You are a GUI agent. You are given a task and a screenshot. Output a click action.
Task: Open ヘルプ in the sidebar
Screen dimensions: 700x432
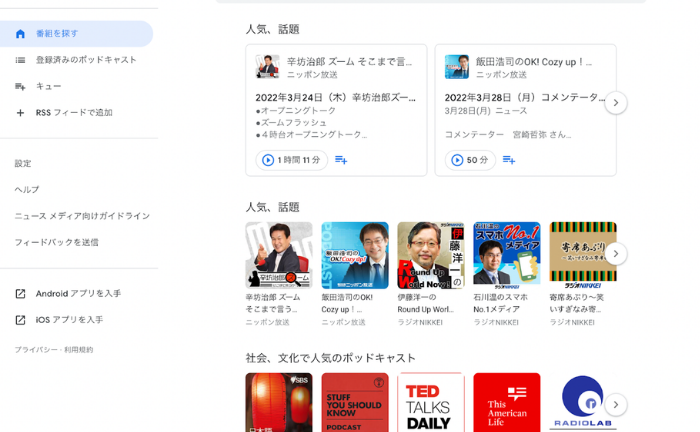point(27,190)
